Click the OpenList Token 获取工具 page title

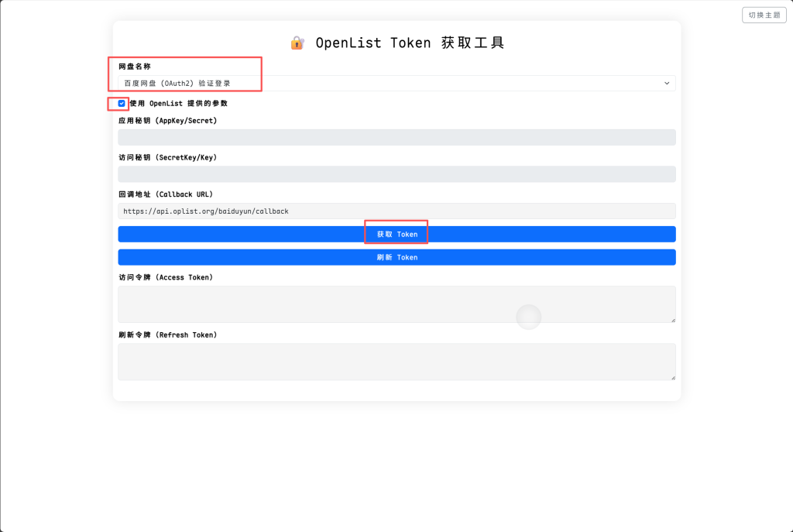tap(410, 43)
